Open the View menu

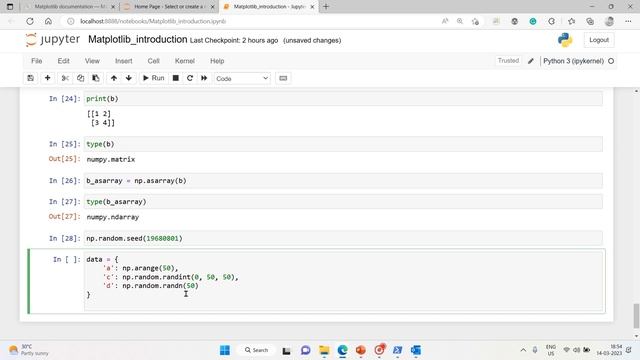pyautogui.click(x=92, y=61)
